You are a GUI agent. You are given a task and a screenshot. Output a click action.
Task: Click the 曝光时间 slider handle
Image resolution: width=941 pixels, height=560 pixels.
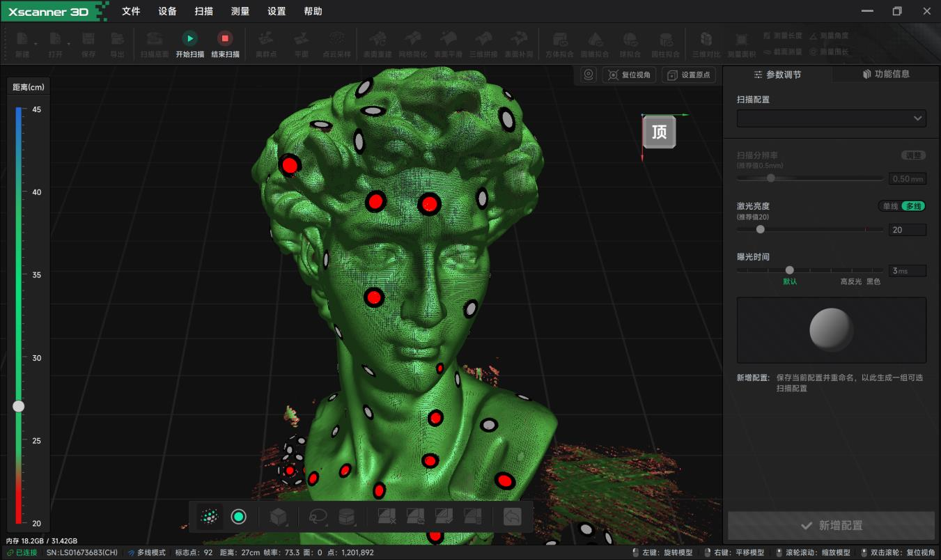[789, 270]
